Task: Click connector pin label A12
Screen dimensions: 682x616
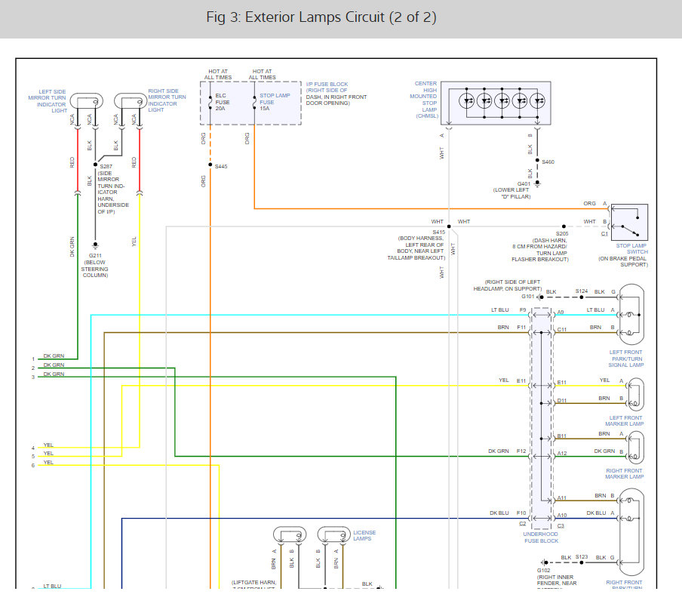Action: [562, 453]
